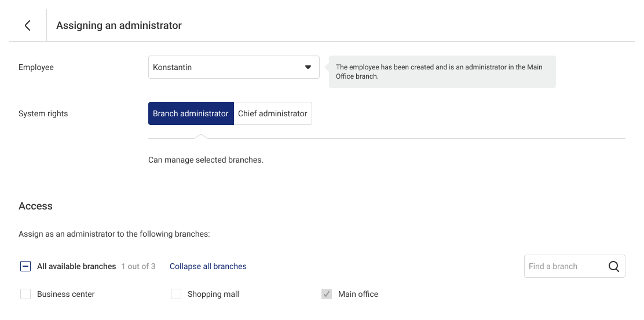Image resolution: width=644 pixels, height=320 pixels.
Task: Click the Access section heading
Action: [x=35, y=206]
